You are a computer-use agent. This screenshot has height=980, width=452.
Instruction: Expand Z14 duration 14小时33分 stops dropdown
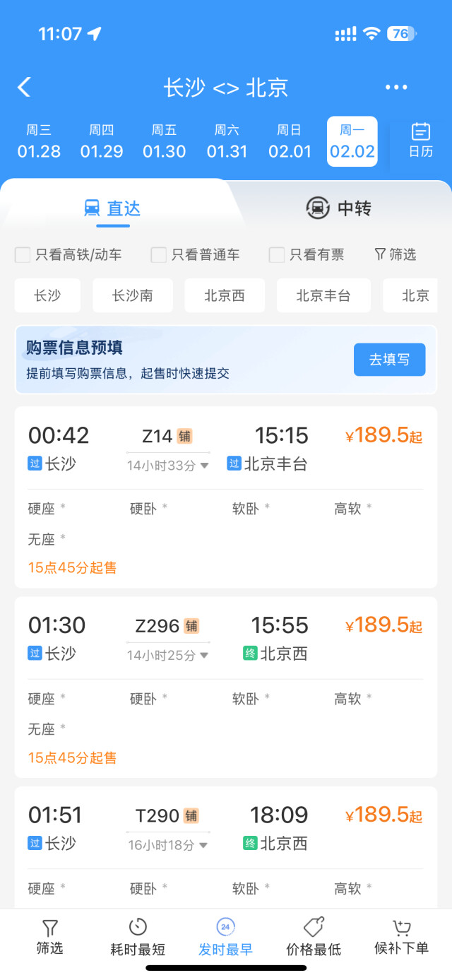tap(204, 465)
